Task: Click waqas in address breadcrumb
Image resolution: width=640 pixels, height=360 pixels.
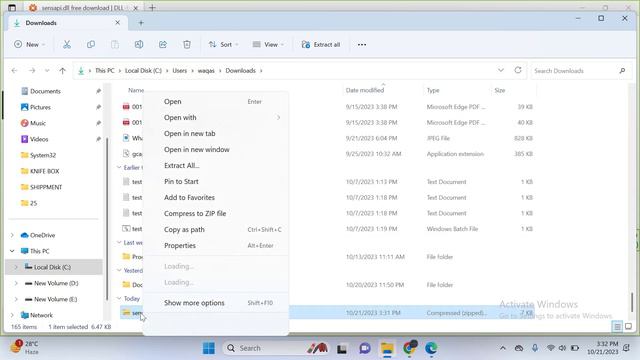Action: pyautogui.click(x=206, y=71)
